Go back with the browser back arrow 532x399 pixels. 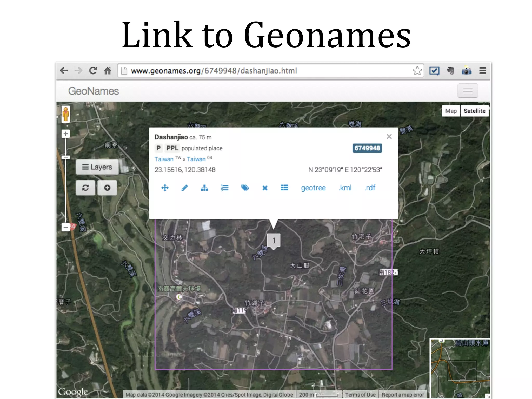[x=64, y=71]
